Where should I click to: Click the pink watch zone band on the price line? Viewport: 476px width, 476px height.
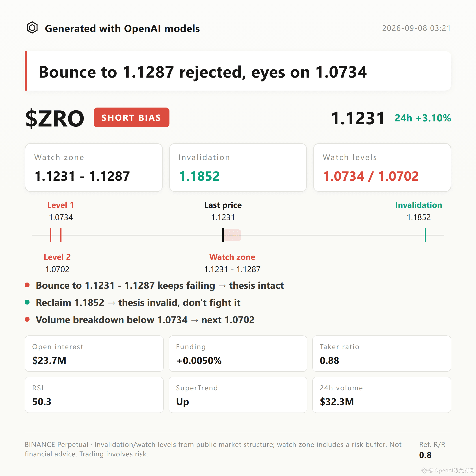pos(232,235)
